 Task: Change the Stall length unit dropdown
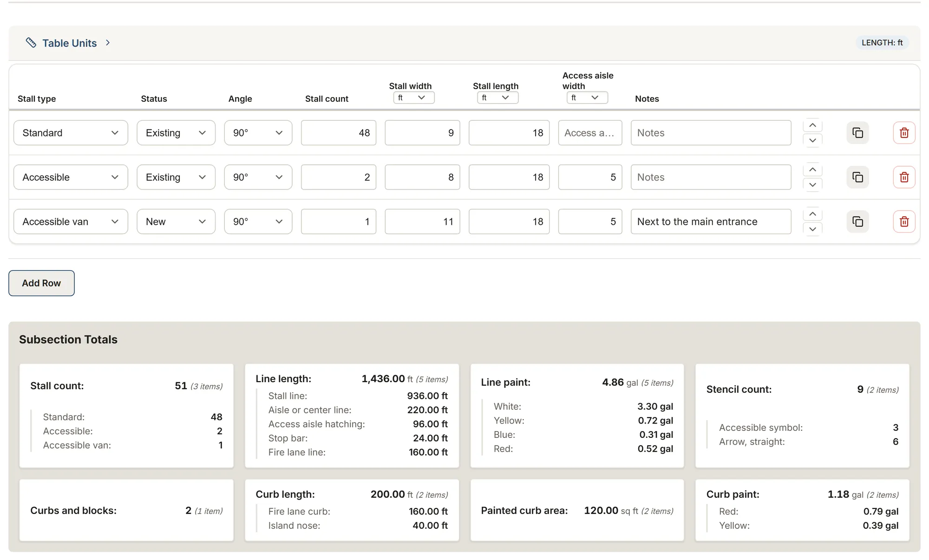[x=497, y=98]
